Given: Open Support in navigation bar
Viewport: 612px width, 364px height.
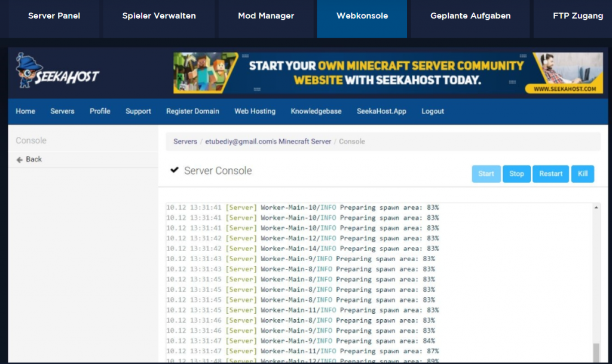Looking at the screenshot, I should [138, 111].
